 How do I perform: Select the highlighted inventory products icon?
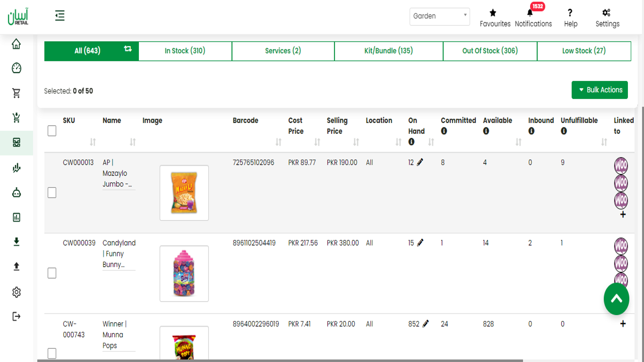click(x=16, y=143)
